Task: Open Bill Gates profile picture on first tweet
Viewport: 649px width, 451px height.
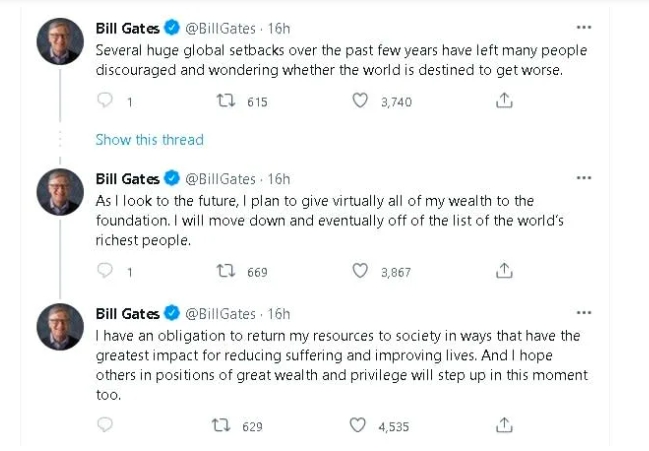Action: pyautogui.click(x=60, y=42)
